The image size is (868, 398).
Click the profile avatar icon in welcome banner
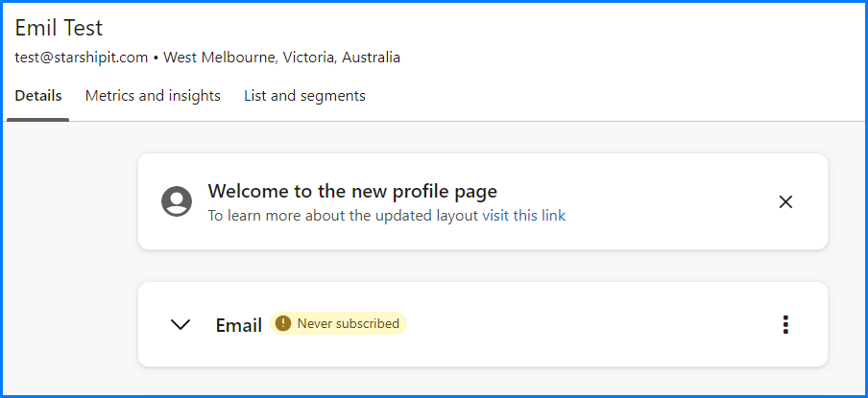point(177,201)
